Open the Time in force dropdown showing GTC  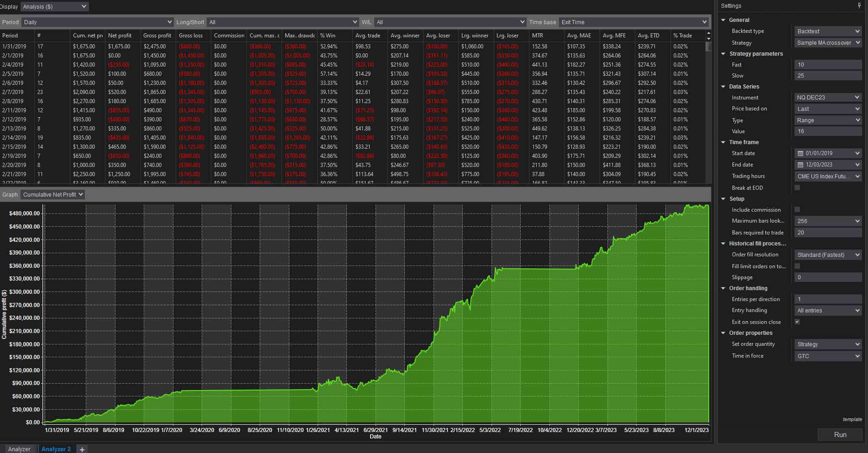828,356
